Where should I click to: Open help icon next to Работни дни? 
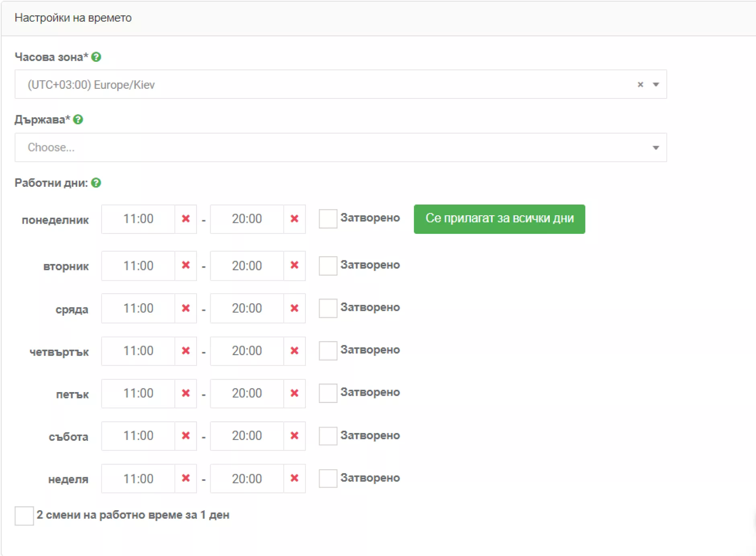pos(96,183)
